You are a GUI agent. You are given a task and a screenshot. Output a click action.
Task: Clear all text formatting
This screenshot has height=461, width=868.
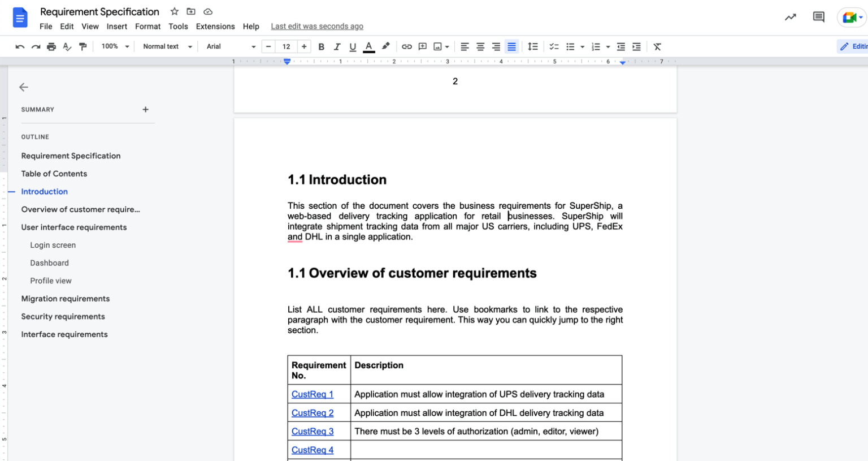click(657, 46)
